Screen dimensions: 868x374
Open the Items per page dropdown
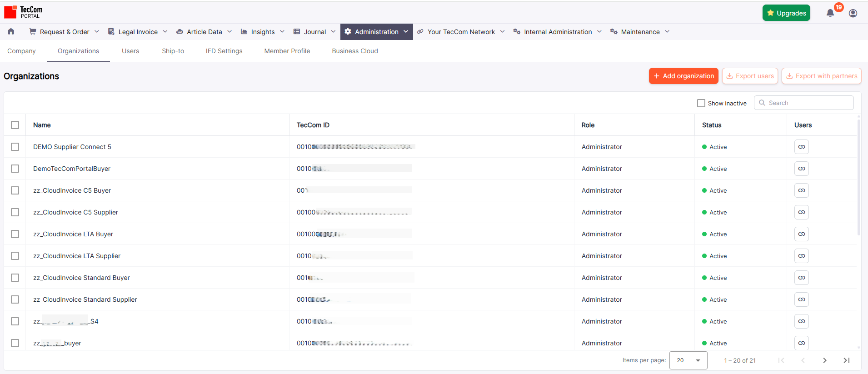(x=688, y=360)
